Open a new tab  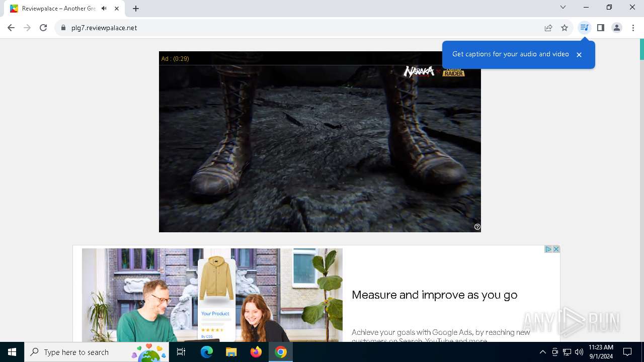(x=136, y=9)
